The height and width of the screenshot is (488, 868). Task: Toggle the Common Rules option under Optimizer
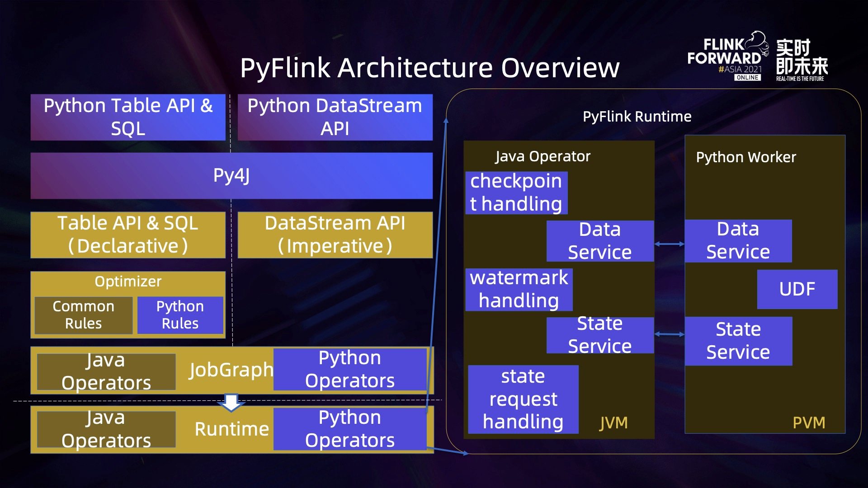click(83, 315)
